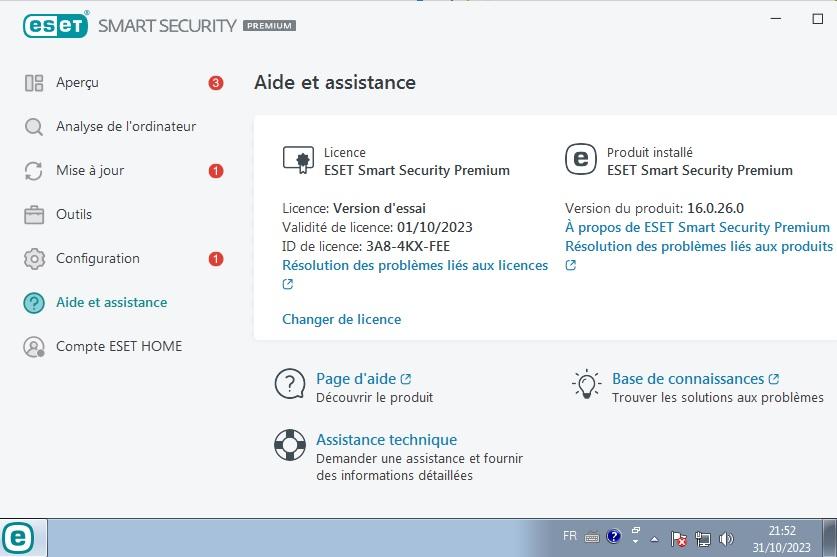Click the Base de connaissances lightbulb icon

tap(587, 384)
